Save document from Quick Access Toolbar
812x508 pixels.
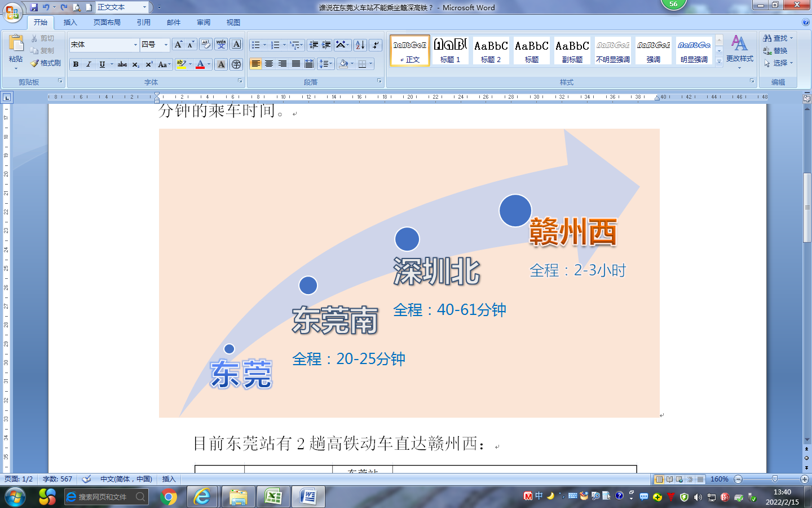(x=34, y=7)
